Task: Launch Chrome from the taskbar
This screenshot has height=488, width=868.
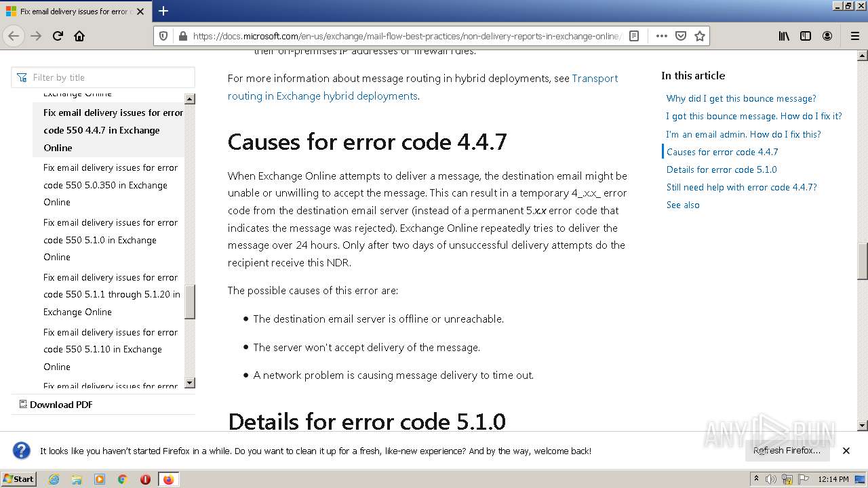Action: click(123, 479)
